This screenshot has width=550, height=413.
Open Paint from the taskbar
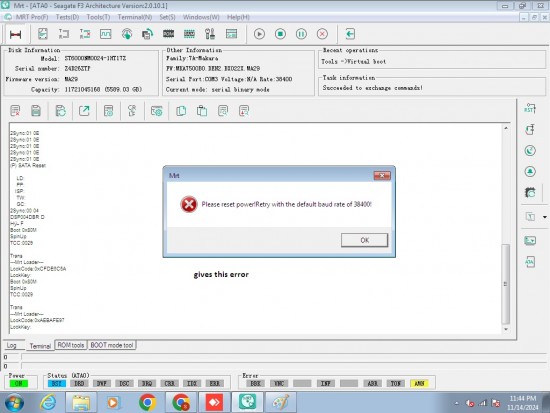[280, 402]
